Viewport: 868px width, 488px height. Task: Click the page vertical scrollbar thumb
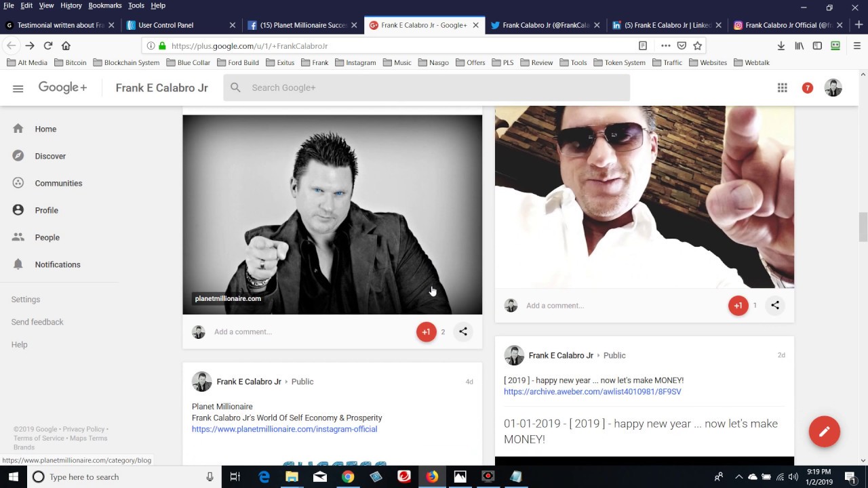click(863, 227)
